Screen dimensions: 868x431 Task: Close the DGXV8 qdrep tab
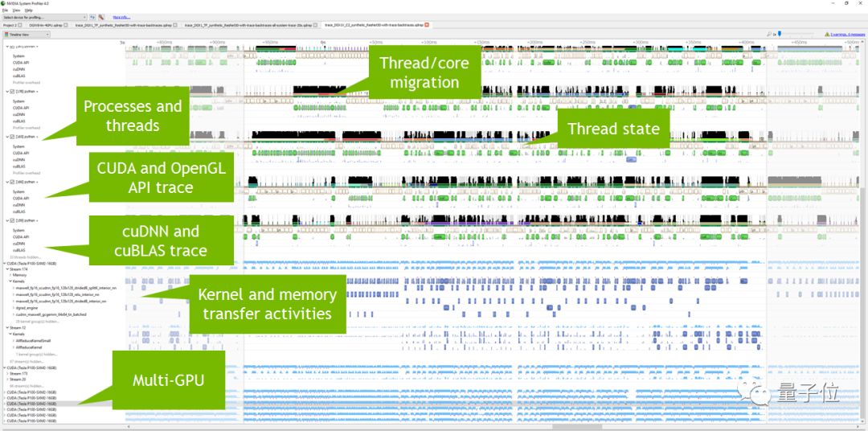(66, 25)
